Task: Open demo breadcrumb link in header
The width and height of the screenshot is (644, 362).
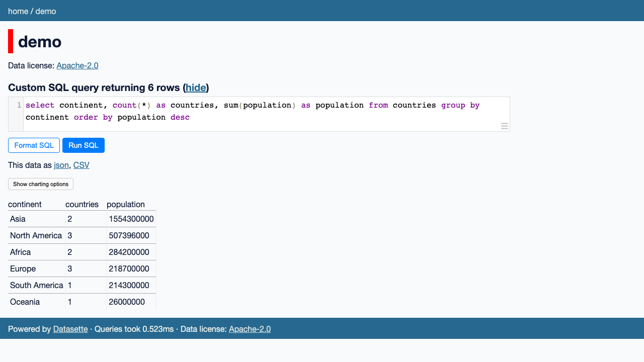Action: click(x=46, y=11)
